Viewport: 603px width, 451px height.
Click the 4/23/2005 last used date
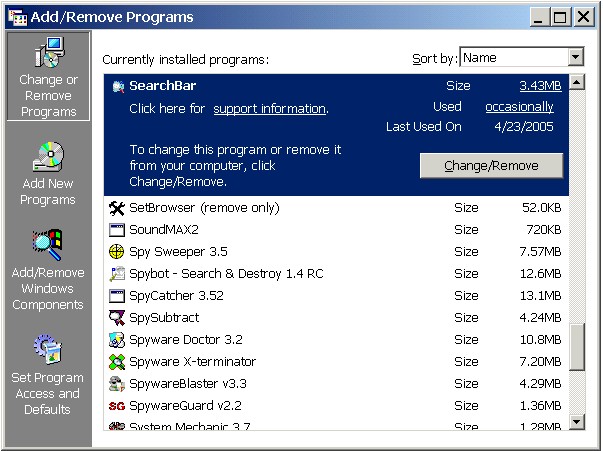[524, 127]
